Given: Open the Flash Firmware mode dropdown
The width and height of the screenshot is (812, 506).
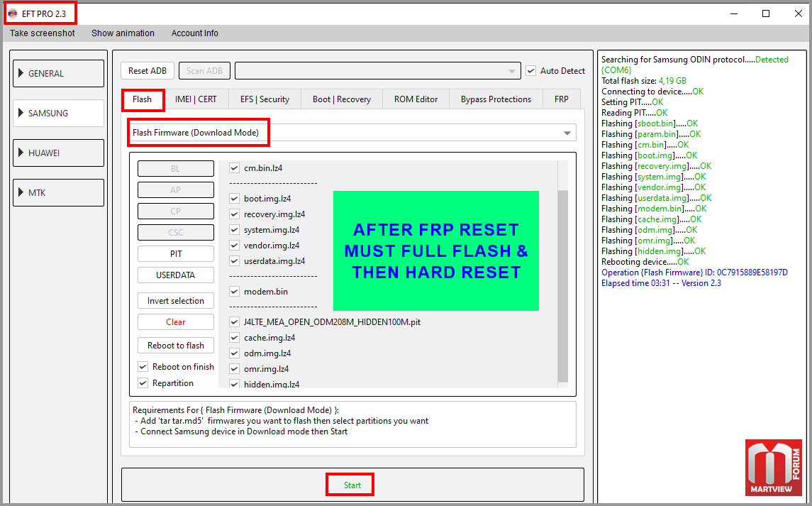Looking at the screenshot, I should [352, 133].
